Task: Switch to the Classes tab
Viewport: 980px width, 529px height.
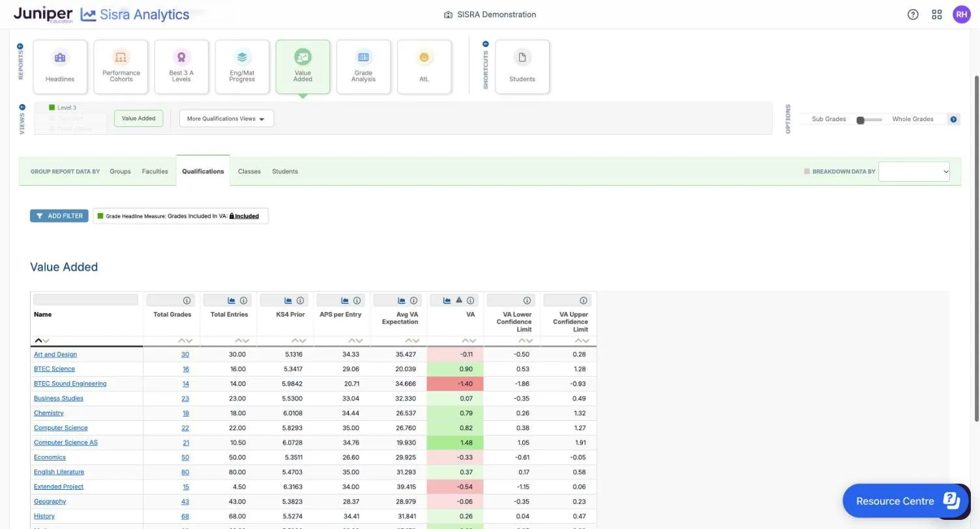Action: (249, 171)
